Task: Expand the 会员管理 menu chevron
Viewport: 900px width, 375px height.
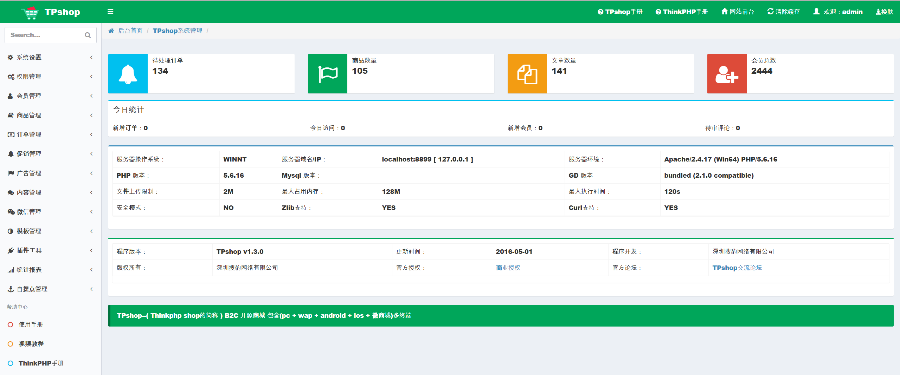Action: pos(91,96)
